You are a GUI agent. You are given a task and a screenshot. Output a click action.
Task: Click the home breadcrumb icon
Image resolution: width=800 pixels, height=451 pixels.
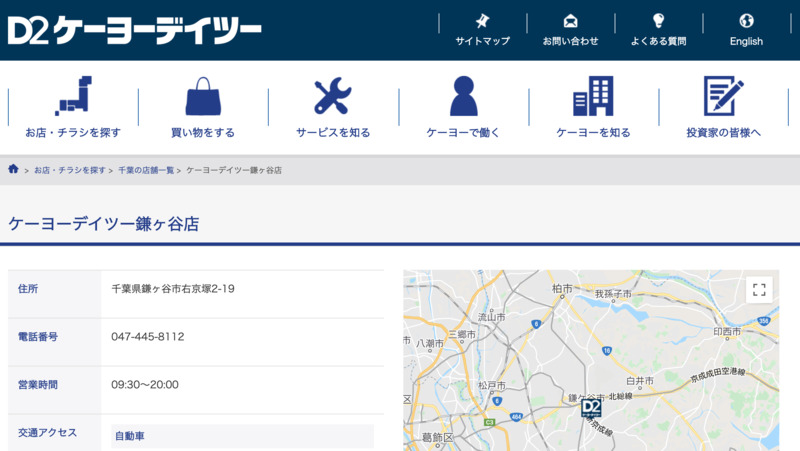coord(14,170)
